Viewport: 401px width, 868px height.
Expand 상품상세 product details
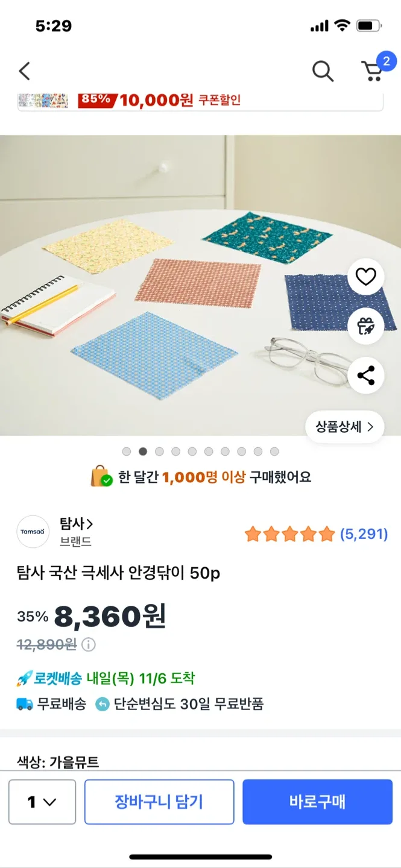(344, 427)
